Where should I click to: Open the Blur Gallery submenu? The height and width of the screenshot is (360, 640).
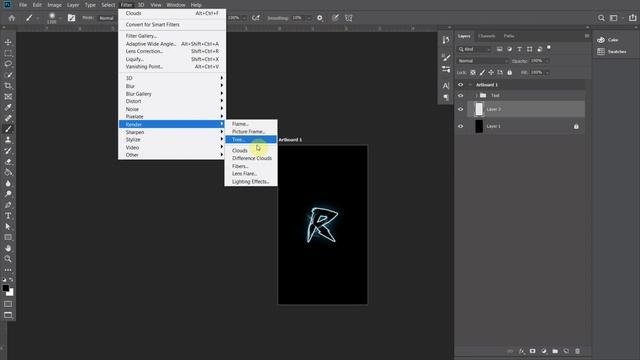(x=172, y=94)
